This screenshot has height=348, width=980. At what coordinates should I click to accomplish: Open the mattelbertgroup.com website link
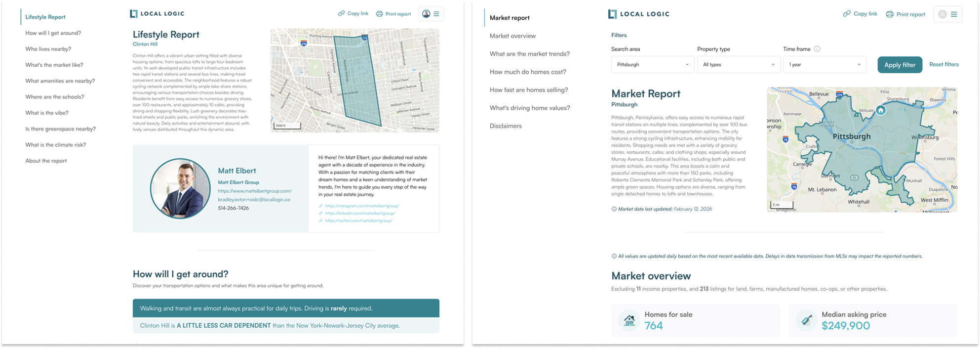[255, 191]
